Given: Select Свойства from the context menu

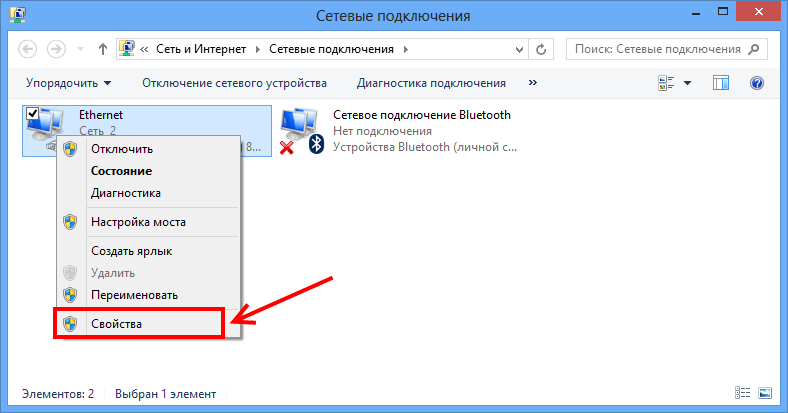Looking at the screenshot, I should tap(116, 324).
